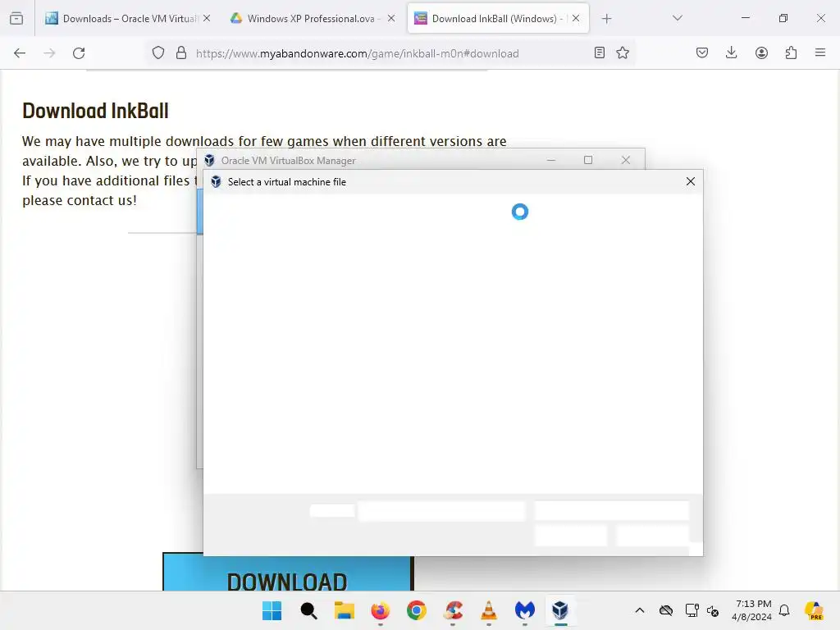Switch to Windows XP Professional.ova tab

click(313, 19)
